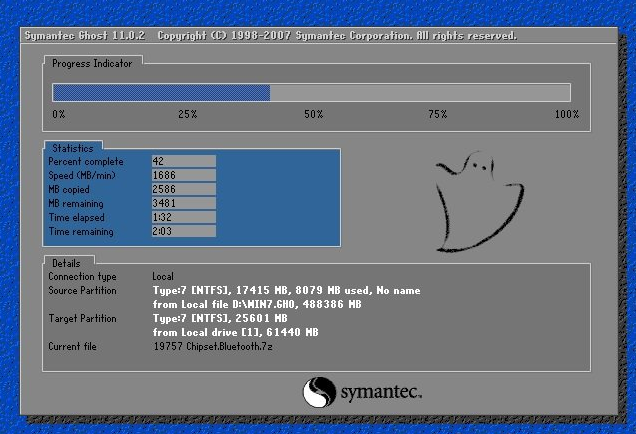Click the '17415 MB, 8079 MB used' source line
The width and height of the screenshot is (636, 434).
[286, 290]
